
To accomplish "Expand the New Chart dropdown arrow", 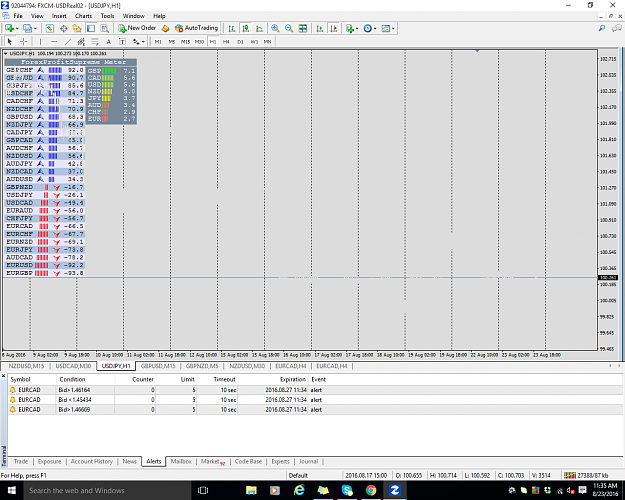I will point(17,29).
